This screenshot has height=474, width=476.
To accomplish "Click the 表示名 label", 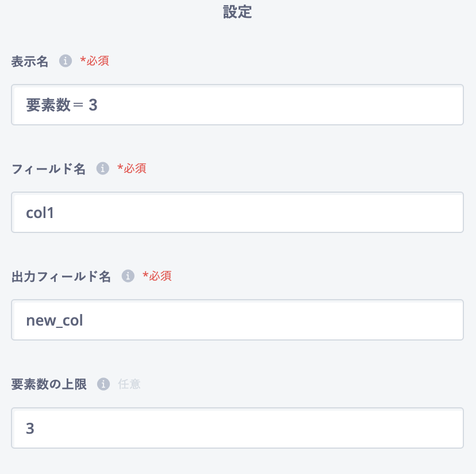I will (30, 62).
